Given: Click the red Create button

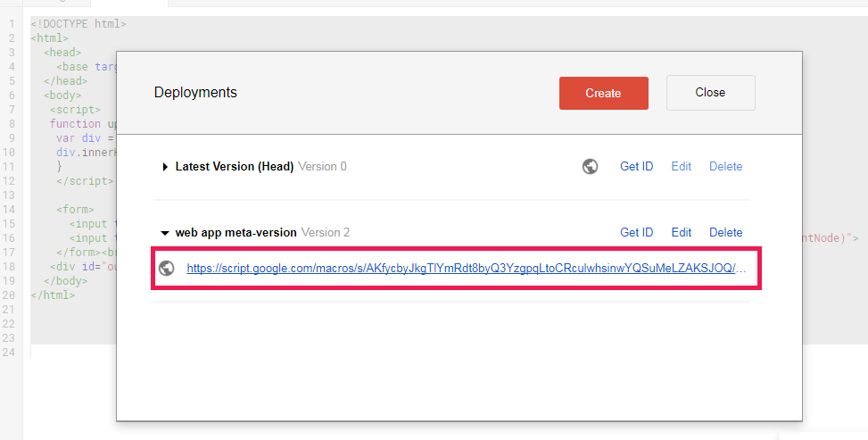Looking at the screenshot, I should (603, 93).
